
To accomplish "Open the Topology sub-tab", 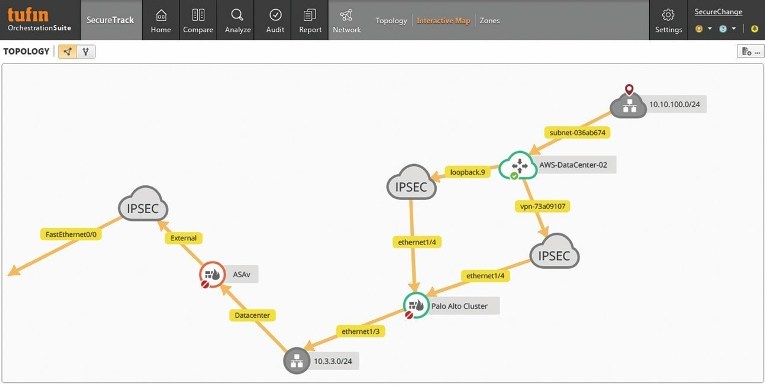I will point(391,20).
